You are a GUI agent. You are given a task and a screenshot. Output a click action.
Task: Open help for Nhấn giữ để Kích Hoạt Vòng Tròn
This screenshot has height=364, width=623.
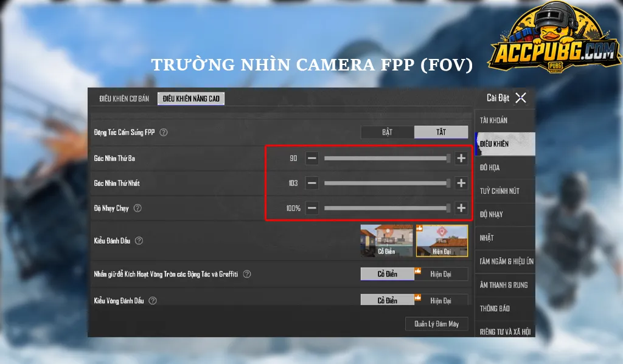247,274
